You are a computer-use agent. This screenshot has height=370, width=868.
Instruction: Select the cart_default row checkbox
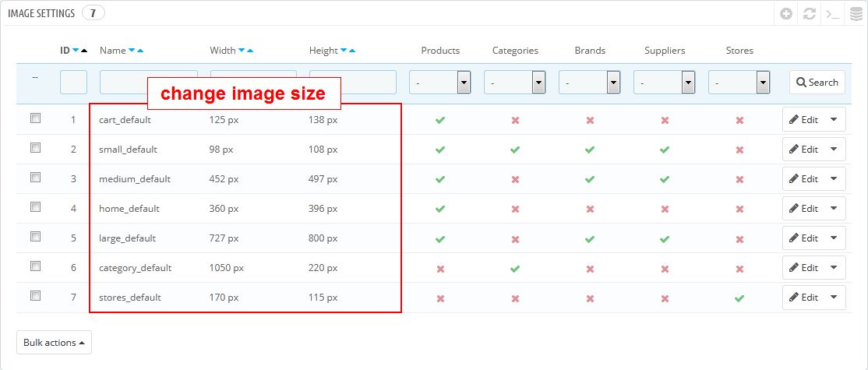pos(35,118)
